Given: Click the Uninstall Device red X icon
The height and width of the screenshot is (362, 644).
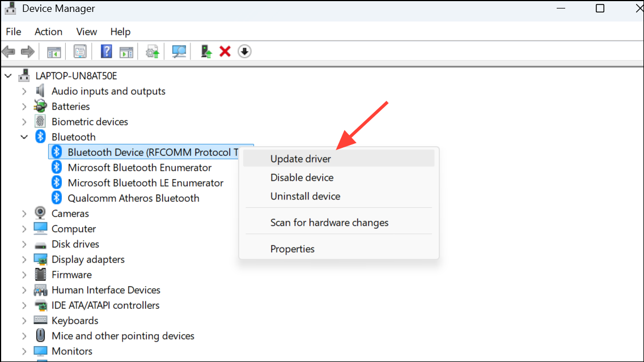Looking at the screenshot, I should coord(225,51).
